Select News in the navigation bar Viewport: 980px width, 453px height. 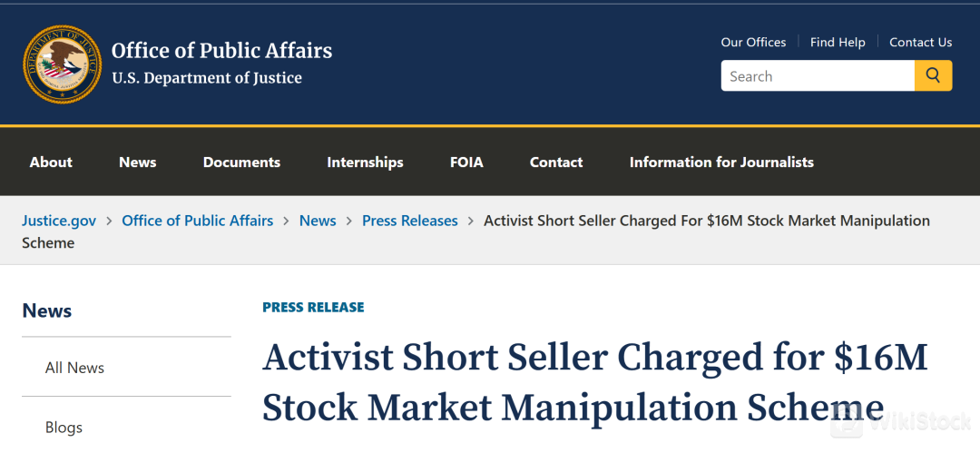coord(137,162)
